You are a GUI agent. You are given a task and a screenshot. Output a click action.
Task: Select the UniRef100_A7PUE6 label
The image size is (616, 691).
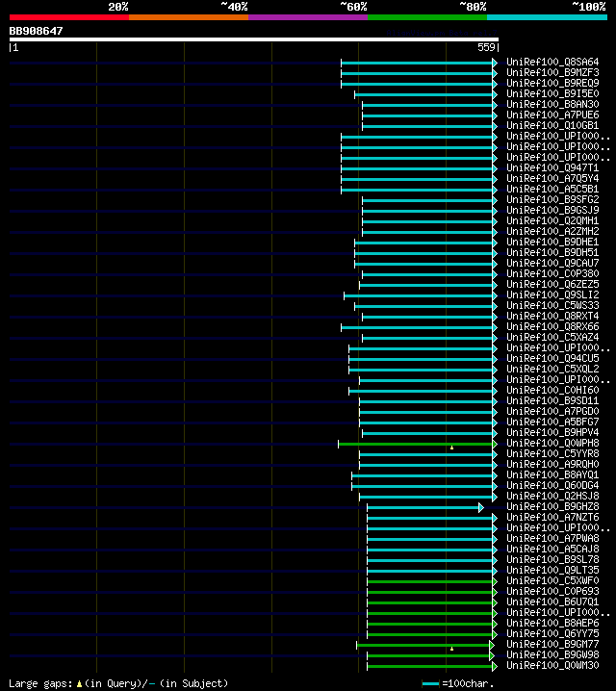(552, 115)
